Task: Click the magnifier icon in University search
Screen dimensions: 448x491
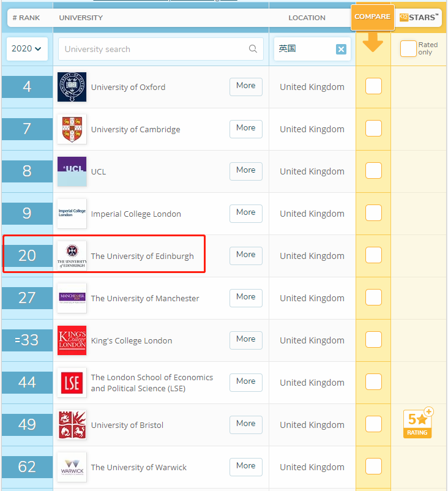Action: click(x=253, y=49)
